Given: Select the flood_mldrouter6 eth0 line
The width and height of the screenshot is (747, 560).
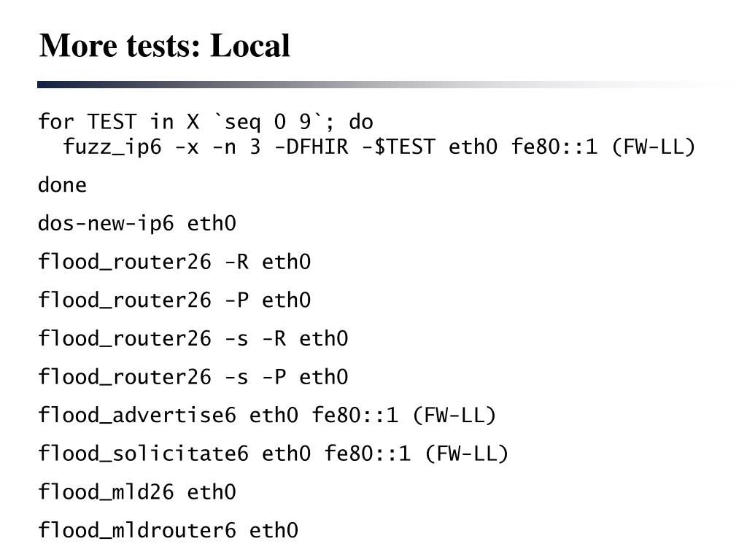Looking at the screenshot, I should pos(169,531).
